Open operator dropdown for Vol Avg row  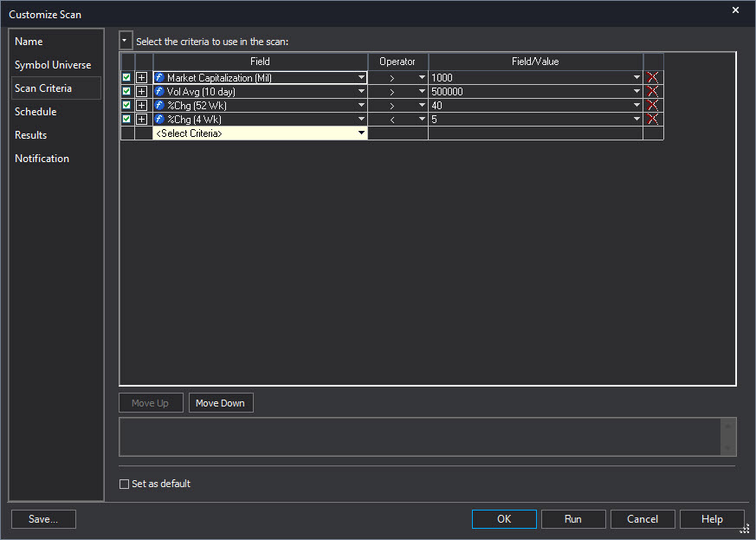coord(422,92)
